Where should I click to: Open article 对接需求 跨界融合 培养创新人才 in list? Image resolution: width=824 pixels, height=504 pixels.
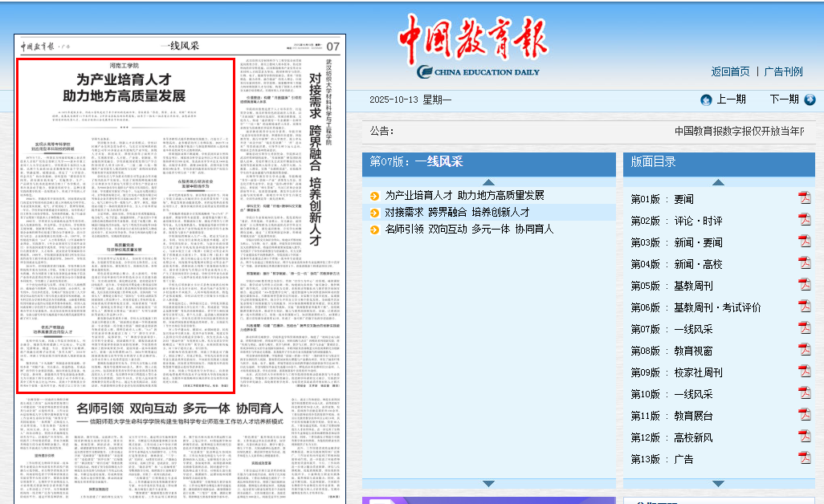coord(457,212)
